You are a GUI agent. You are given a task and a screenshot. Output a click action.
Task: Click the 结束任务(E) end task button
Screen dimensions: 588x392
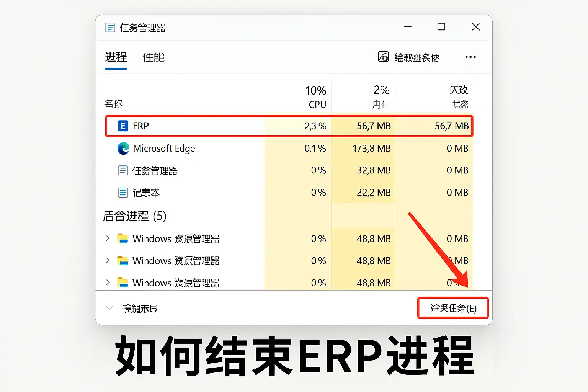[x=453, y=308]
